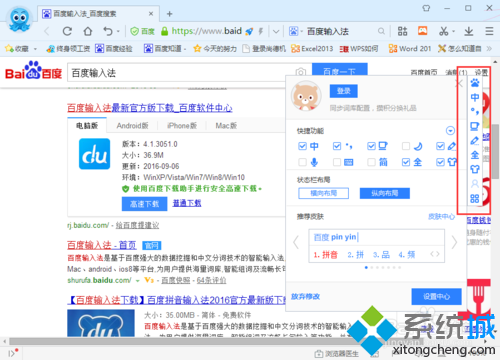The image size is (500, 360).
Task: Select the 横向布局 horizontal layout button
Action: click(x=324, y=193)
